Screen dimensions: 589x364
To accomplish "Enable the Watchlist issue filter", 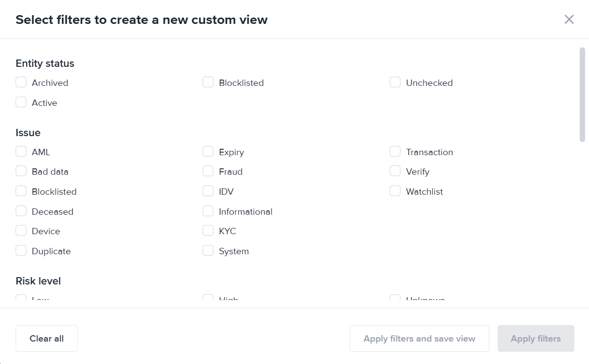I will [395, 191].
